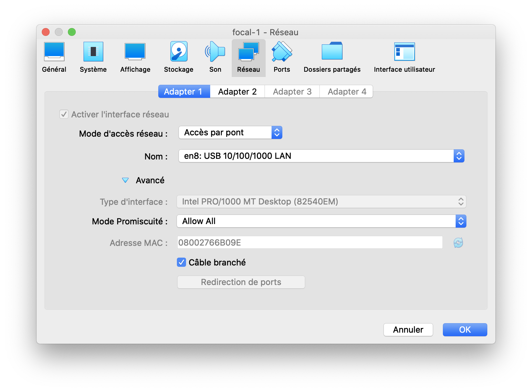Image resolution: width=532 pixels, height=392 pixels.
Task: Collapse the Avancé disclosure triangle
Action: coord(125,180)
